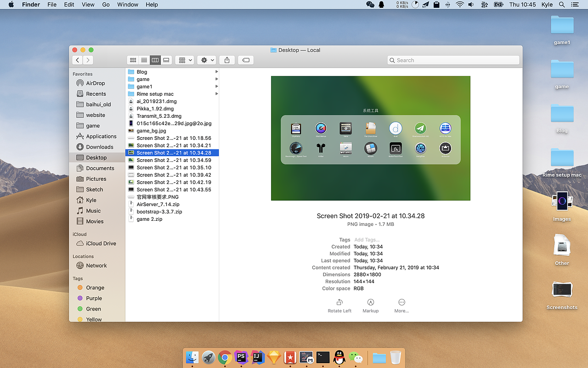Select AirServer_7.14.zip file
Screen dimensions: 588x368
[x=172, y=204]
